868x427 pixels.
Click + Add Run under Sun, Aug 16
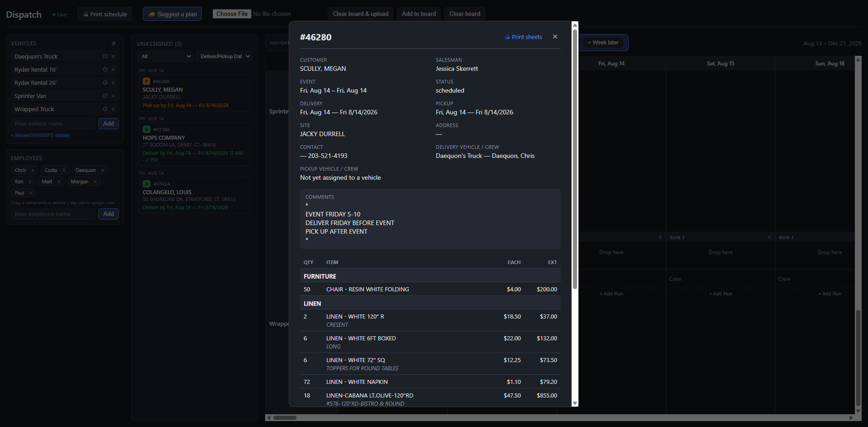830,294
